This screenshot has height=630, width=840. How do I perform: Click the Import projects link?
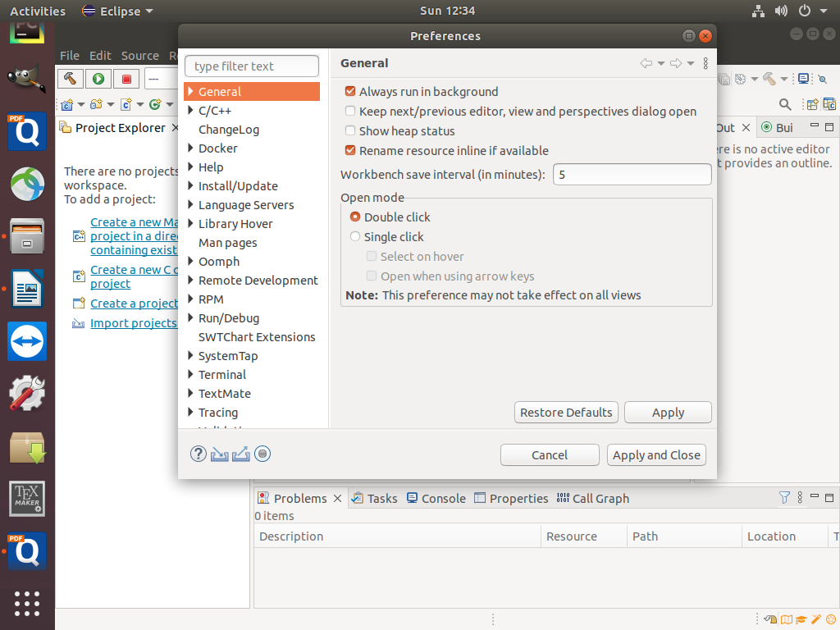point(134,323)
